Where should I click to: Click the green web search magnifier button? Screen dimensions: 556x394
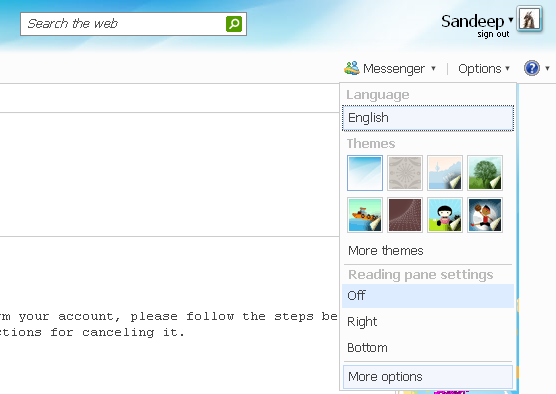tap(234, 24)
